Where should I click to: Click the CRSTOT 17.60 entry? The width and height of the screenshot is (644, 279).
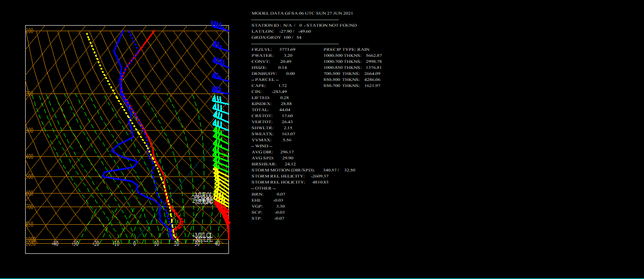coord(272,116)
